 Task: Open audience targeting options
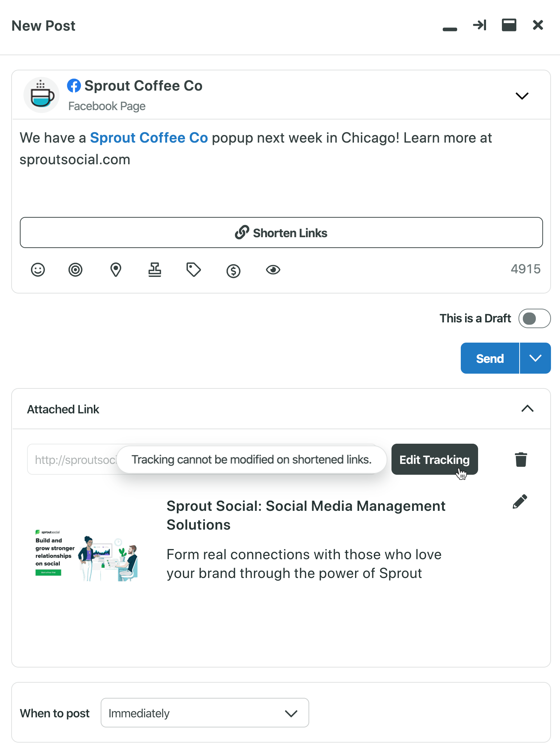point(75,270)
